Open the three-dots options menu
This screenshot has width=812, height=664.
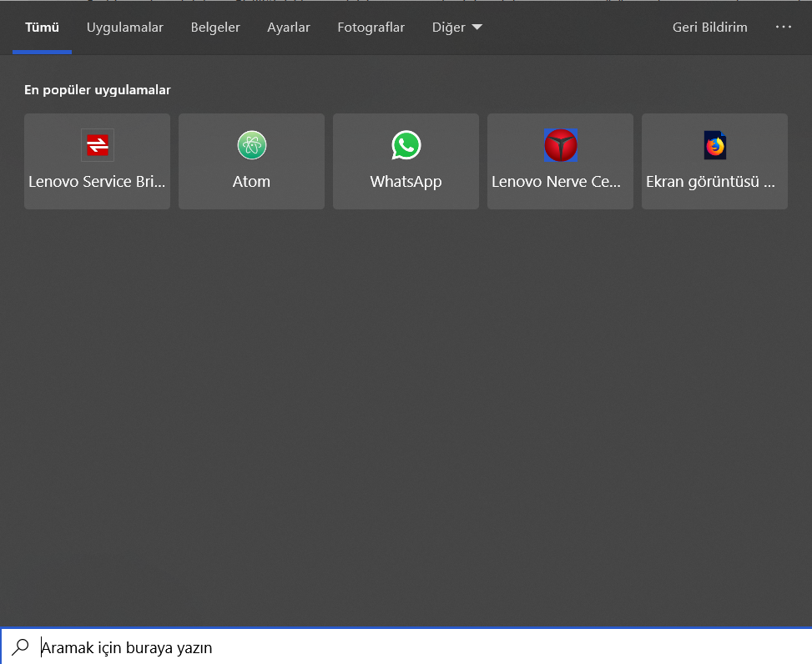click(x=783, y=27)
